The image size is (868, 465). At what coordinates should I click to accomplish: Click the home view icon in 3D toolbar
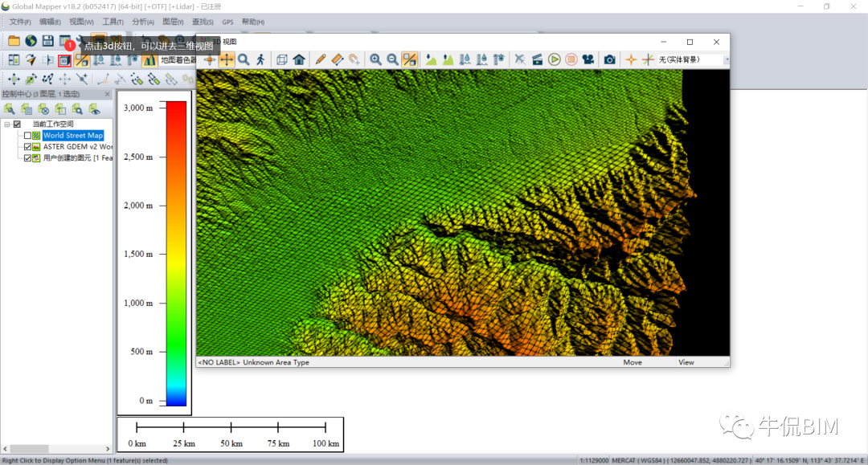point(299,59)
